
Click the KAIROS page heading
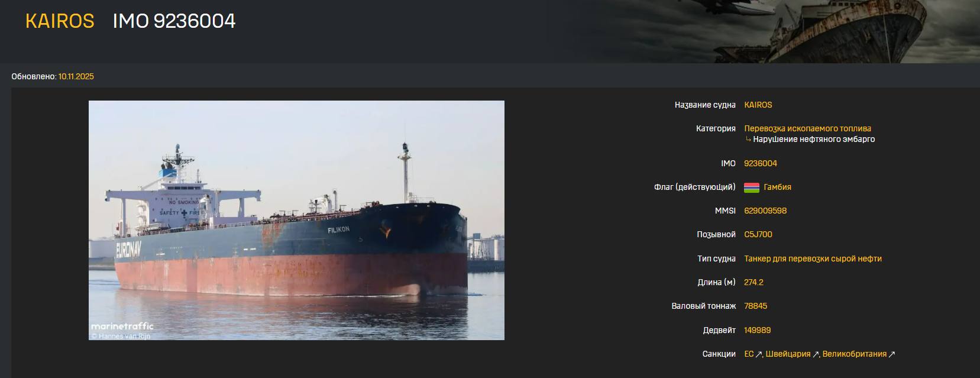pyautogui.click(x=60, y=21)
